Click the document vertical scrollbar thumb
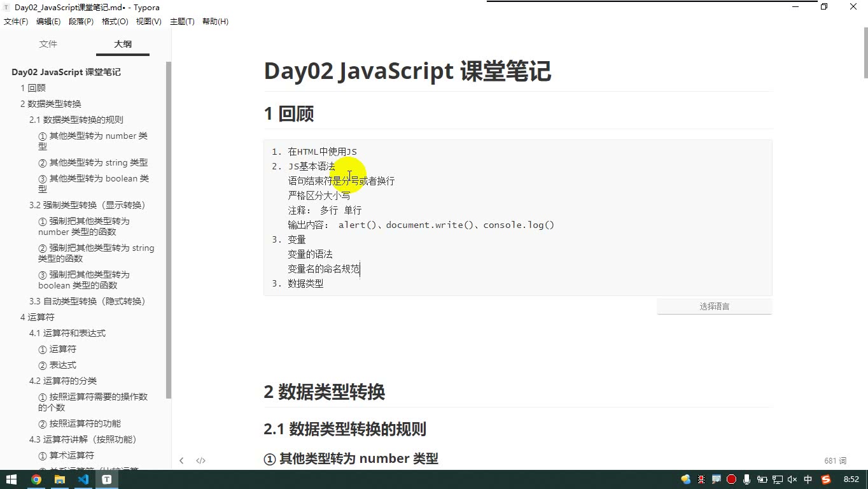The height and width of the screenshot is (489, 868). pyautogui.click(x=865, y=52)
